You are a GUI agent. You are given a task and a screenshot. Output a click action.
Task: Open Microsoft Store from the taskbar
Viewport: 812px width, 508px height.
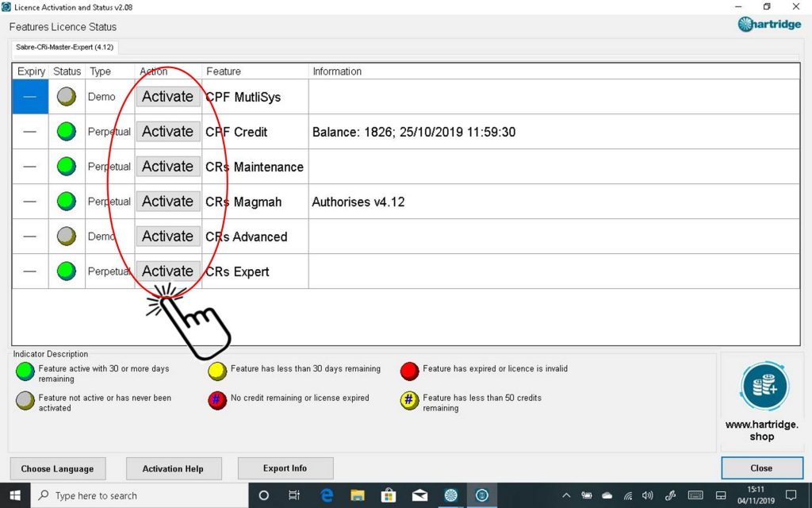point(389,495)
